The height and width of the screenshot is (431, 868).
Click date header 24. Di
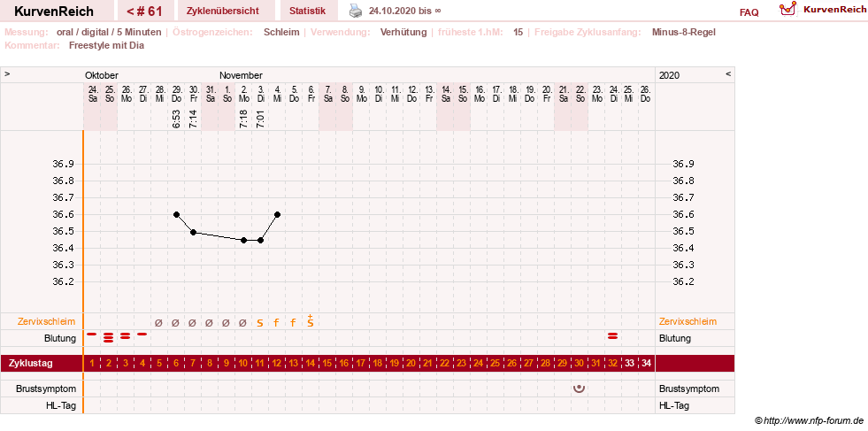[x=613, y=94]
